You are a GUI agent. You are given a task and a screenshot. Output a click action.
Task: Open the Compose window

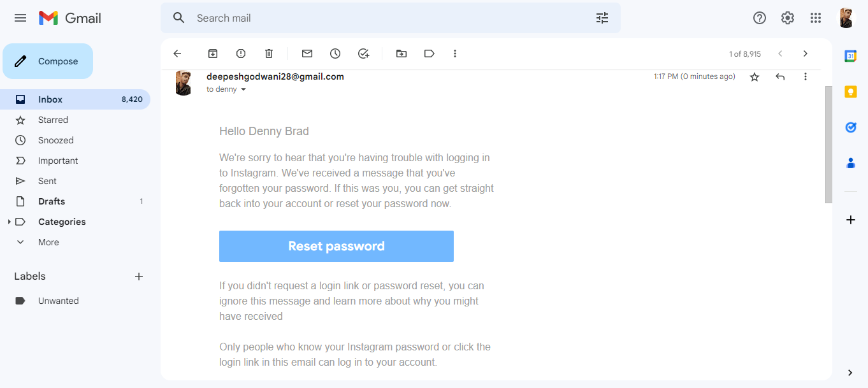click(47, 61)
